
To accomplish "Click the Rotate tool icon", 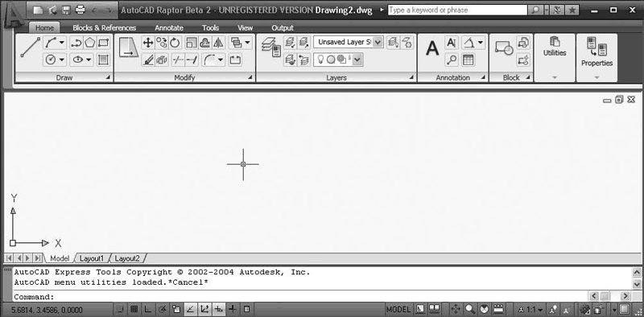I will (175, 43).
